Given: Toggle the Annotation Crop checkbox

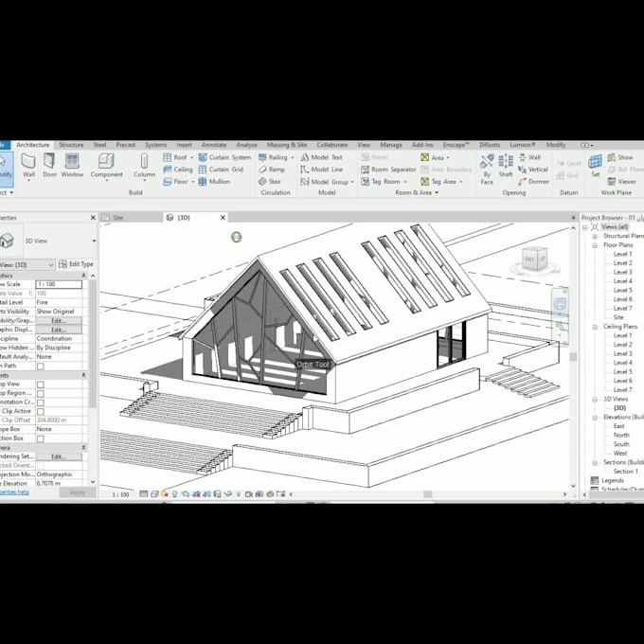Looking at the screenshot, I should pyautogui.click(x=41, y=402).
